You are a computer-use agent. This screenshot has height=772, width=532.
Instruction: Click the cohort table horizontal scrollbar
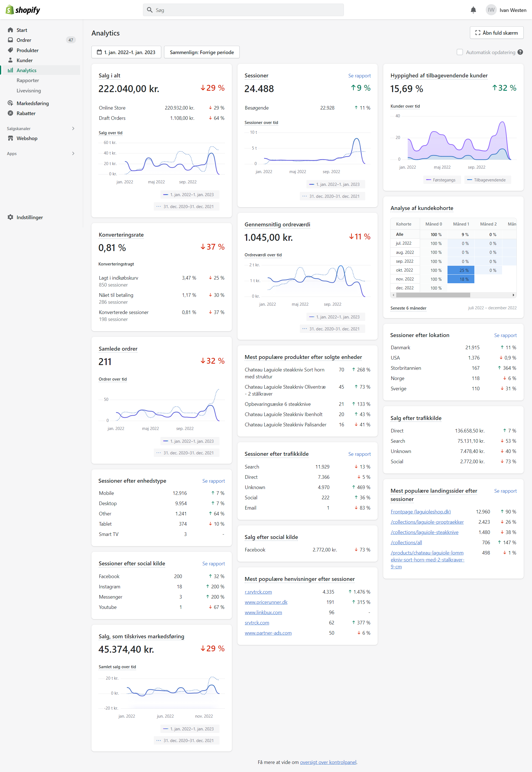(433, 295)
